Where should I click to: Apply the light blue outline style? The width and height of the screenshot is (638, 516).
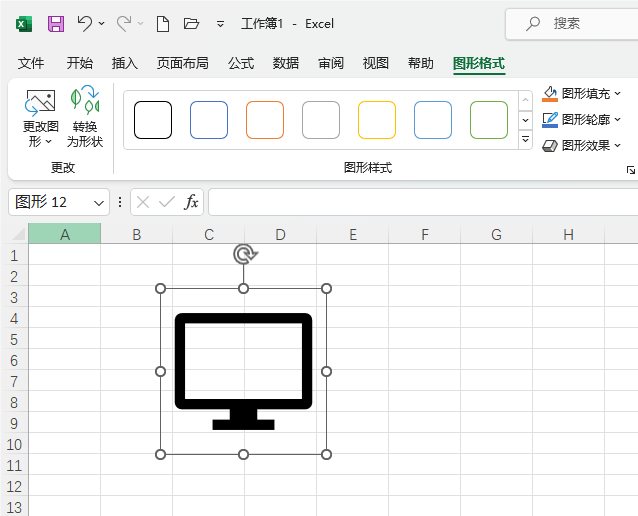coord(433,120)
